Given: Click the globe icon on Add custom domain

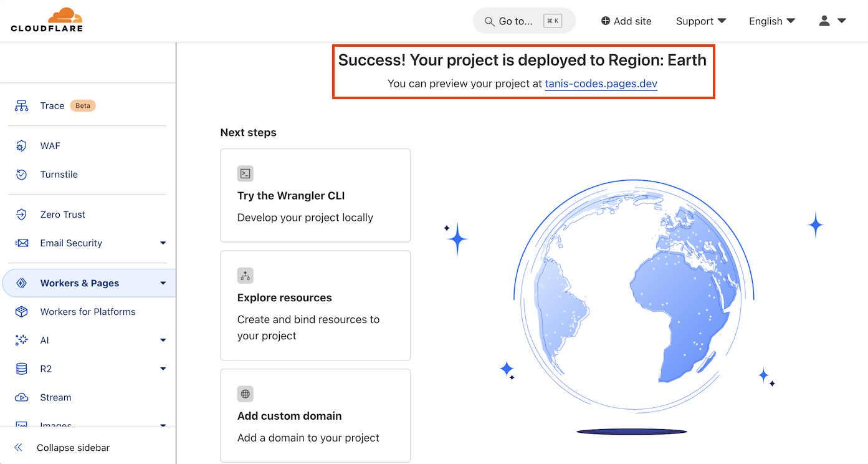Looking at the screenshot, I should tap(245, 394).
